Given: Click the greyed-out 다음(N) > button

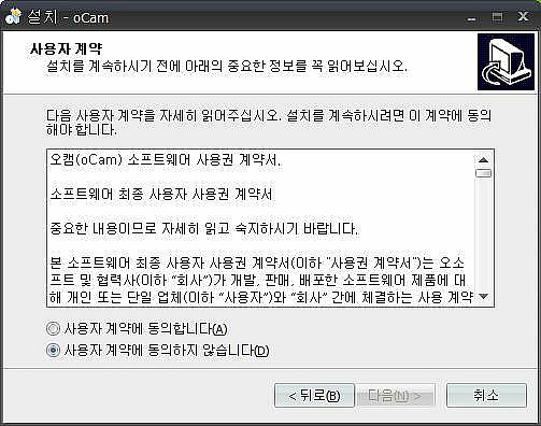Looking at the screenshot, I should point(395,395).
